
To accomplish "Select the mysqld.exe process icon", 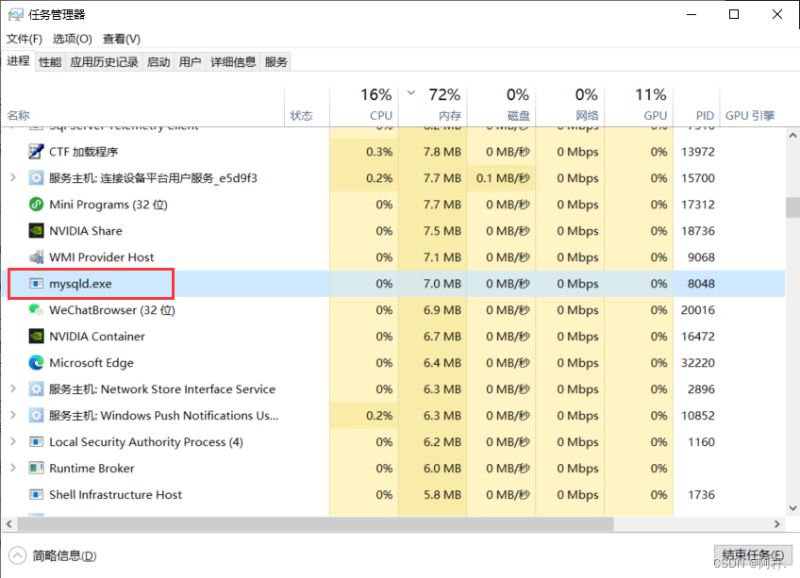I will [35, 283].
